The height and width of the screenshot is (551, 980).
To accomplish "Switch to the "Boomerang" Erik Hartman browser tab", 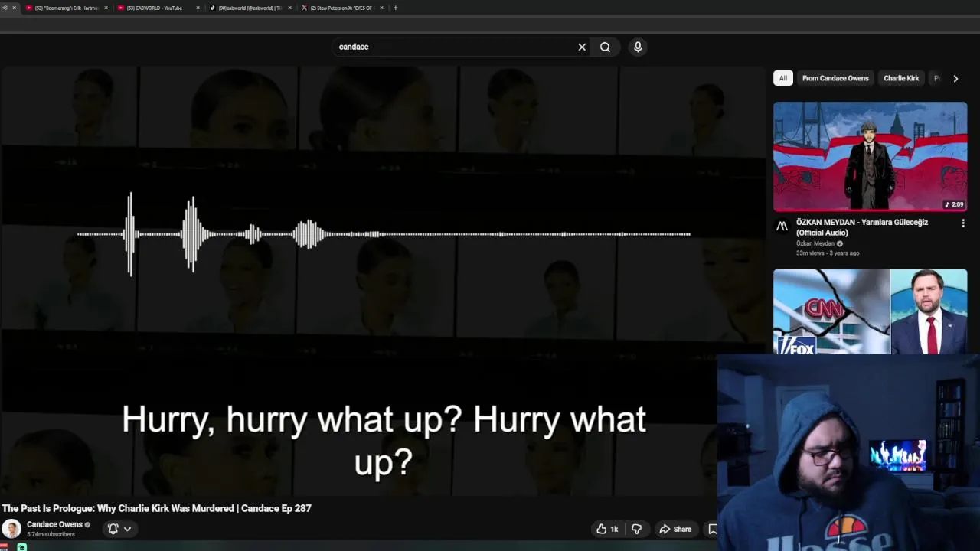I will [x=67, y=8].
